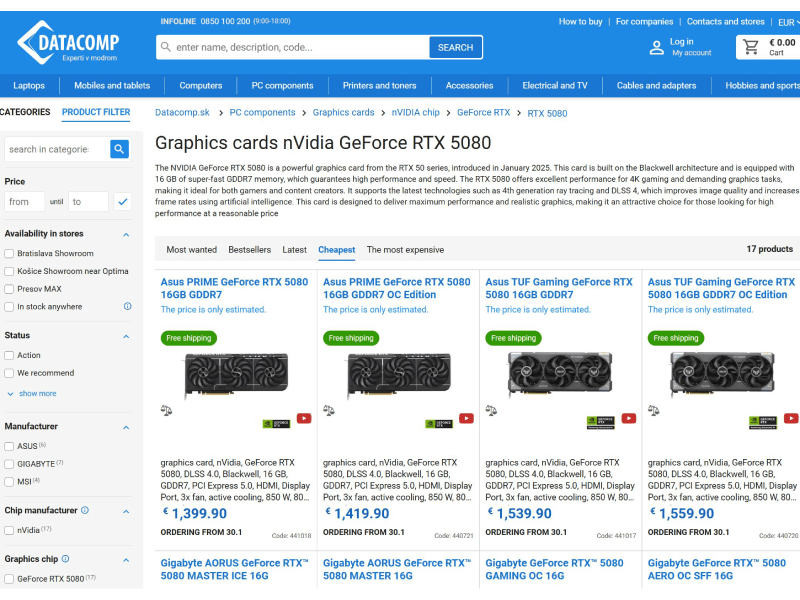Image resolution: width=800 pixels, height=600 pixels.
Task: Check Košice Showroom near Optima
Action: (x=9, y=271)
